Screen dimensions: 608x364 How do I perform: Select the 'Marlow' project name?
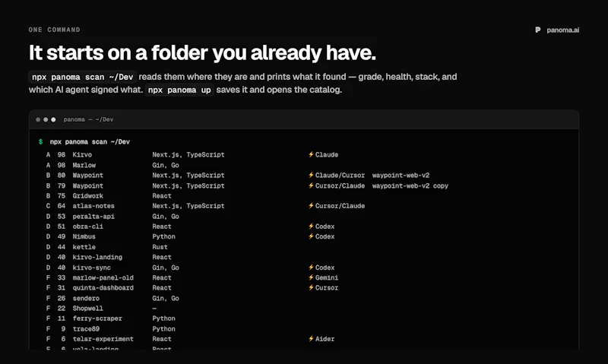click(x=84, y=165)
